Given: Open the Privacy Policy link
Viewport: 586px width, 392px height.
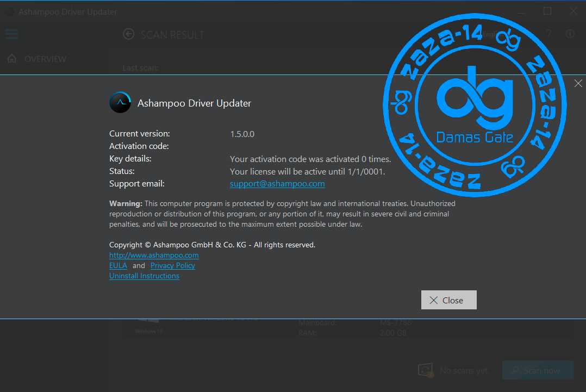Looking at the screenshot, I should pos(173,265).
